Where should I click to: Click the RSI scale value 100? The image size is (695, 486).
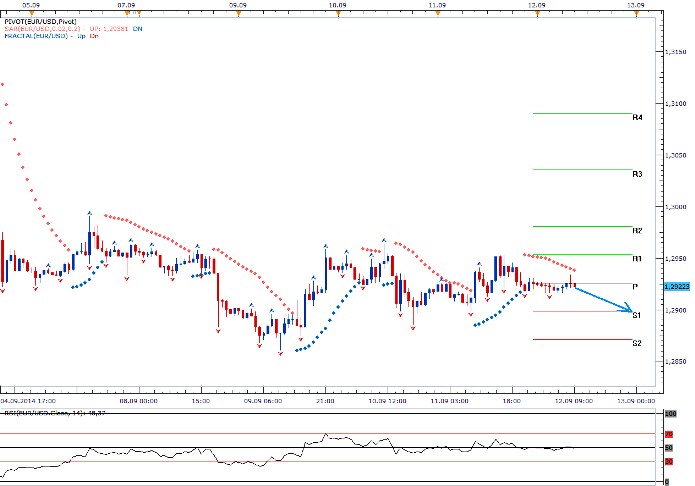tap(669, 412)
